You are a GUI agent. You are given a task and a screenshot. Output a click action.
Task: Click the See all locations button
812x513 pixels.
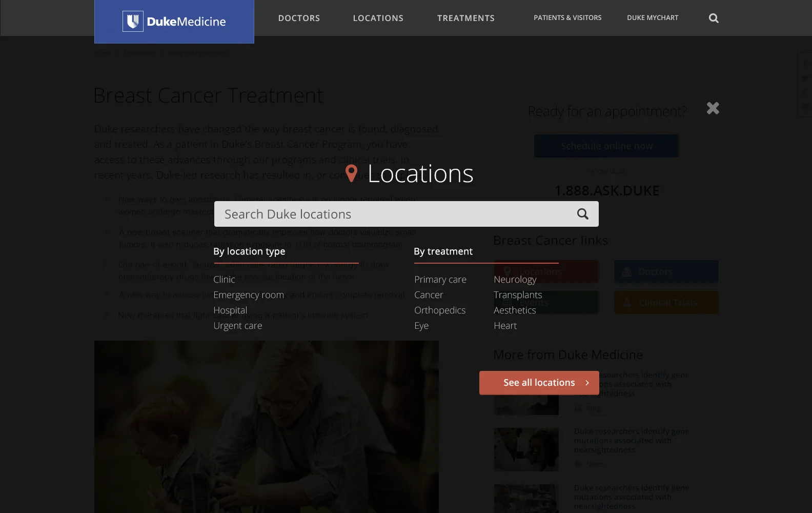coord(539,383)
